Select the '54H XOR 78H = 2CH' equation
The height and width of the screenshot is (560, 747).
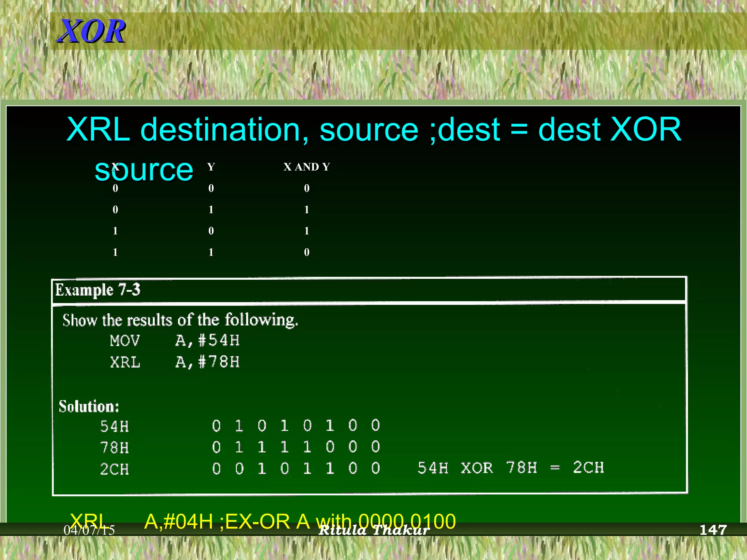tap(511, 467)
